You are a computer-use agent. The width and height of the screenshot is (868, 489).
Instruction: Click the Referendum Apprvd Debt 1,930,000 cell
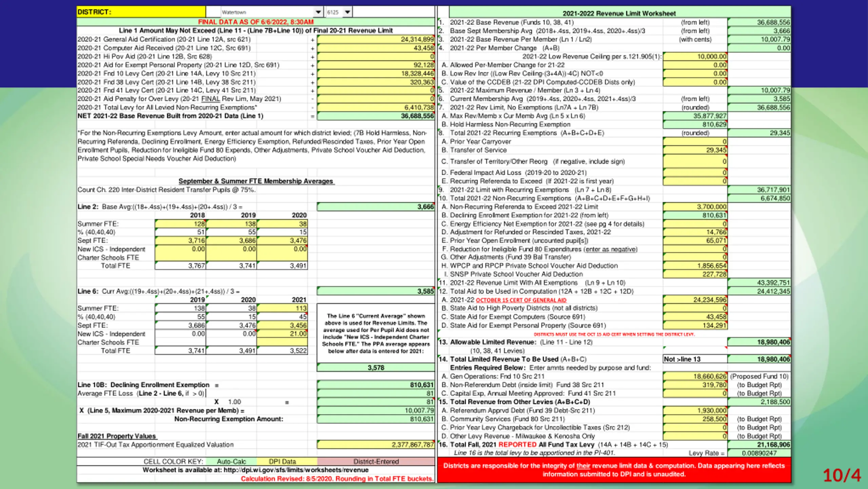tap(695, 410)
